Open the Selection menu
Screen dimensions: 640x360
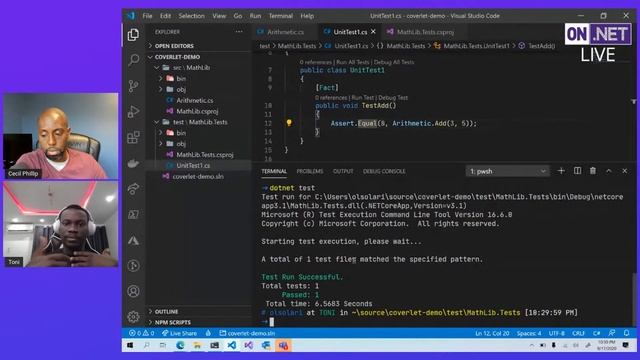191,16
